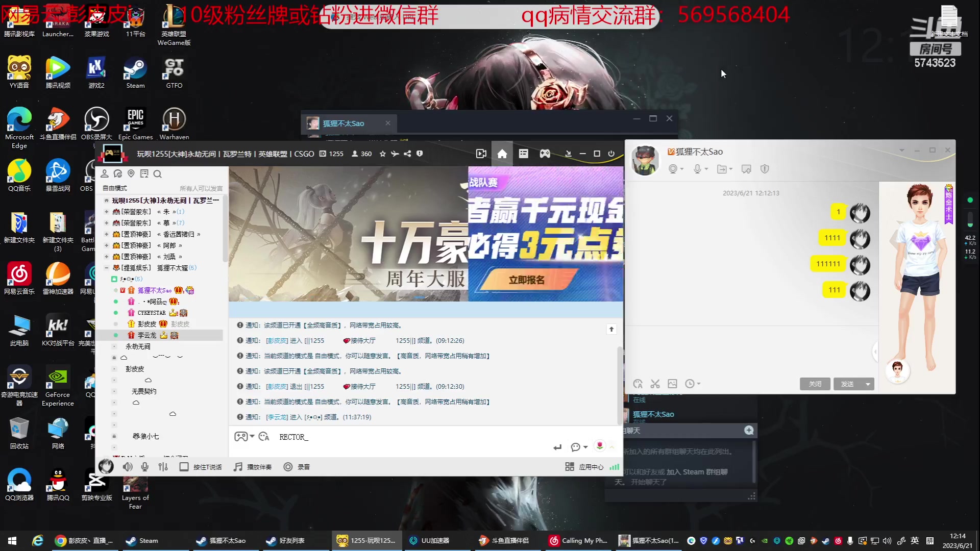This screenshot has width=980, height=551.
Task: Start recording with the 录音 button
Action: pos(297,467)
